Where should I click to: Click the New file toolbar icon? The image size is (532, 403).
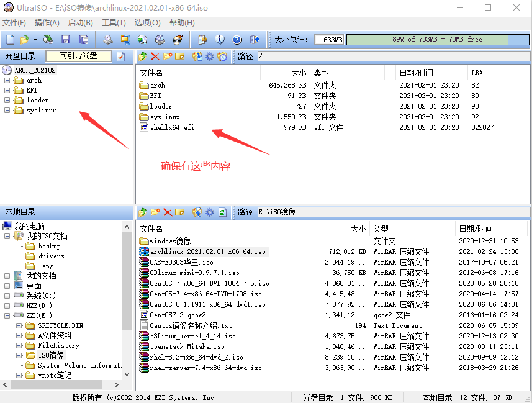coord(10,40)
